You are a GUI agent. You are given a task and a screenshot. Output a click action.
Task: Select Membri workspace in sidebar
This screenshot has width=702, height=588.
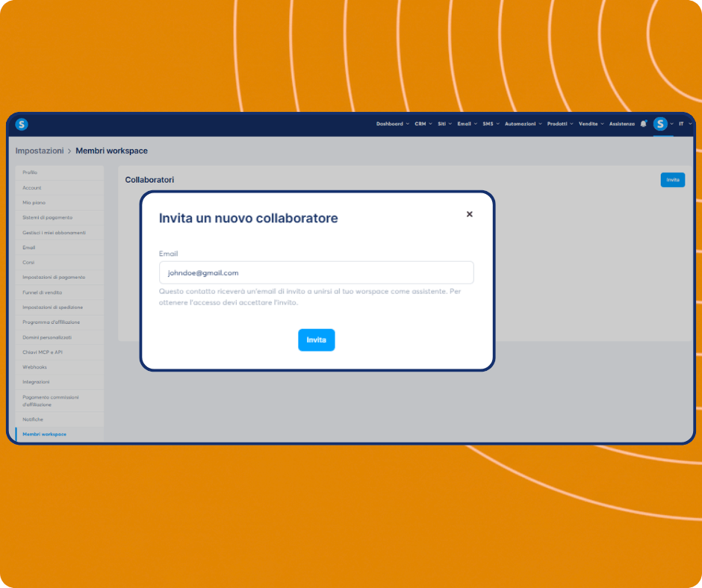pyautogui.click(x=60, y=434)
